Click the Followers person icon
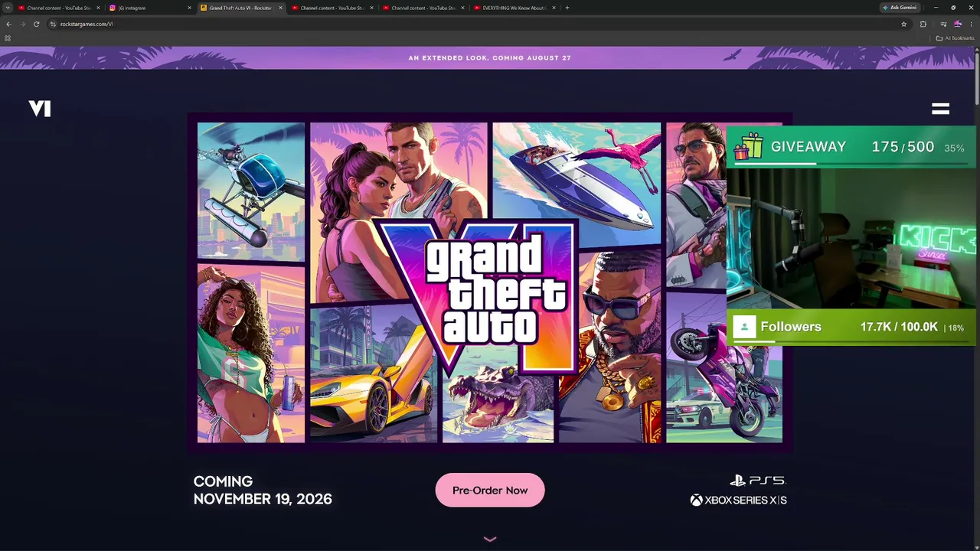 [744, 327]
